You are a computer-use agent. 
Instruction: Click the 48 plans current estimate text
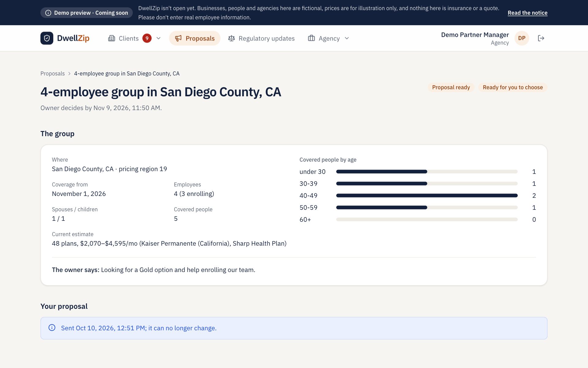point(169,243)
